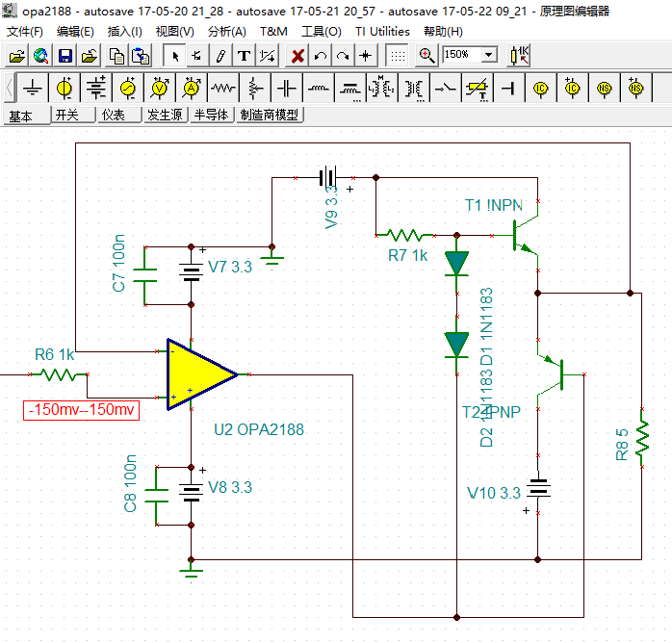
Task: Pick the Inductor component icon
Action: point(319,89)
